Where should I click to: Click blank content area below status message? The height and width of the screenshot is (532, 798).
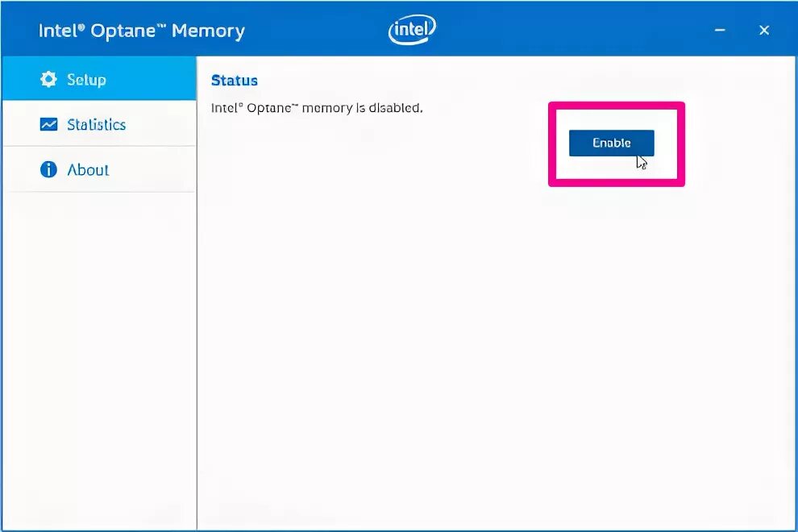(x=484, y=339)
